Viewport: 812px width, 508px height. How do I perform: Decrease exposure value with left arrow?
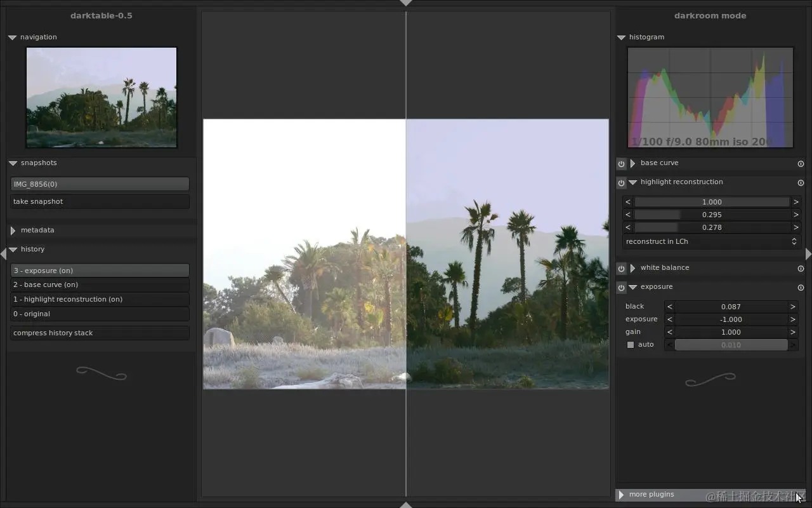click(669, 319)
